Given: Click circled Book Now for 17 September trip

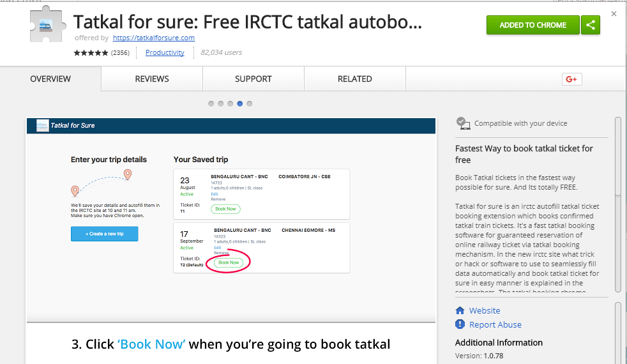Looking at the screenshot, I should click(x=229, y=262).
